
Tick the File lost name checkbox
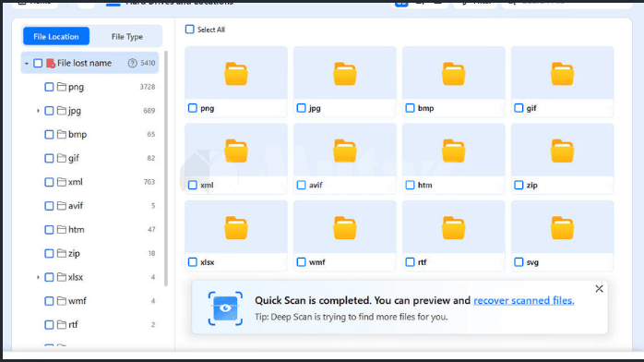point(38,63)
